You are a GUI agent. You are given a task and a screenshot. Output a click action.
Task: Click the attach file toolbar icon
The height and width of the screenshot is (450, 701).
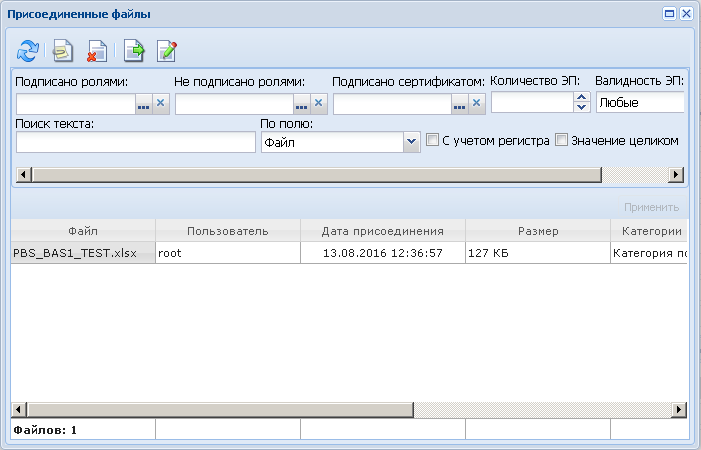(x=63, y=50)
